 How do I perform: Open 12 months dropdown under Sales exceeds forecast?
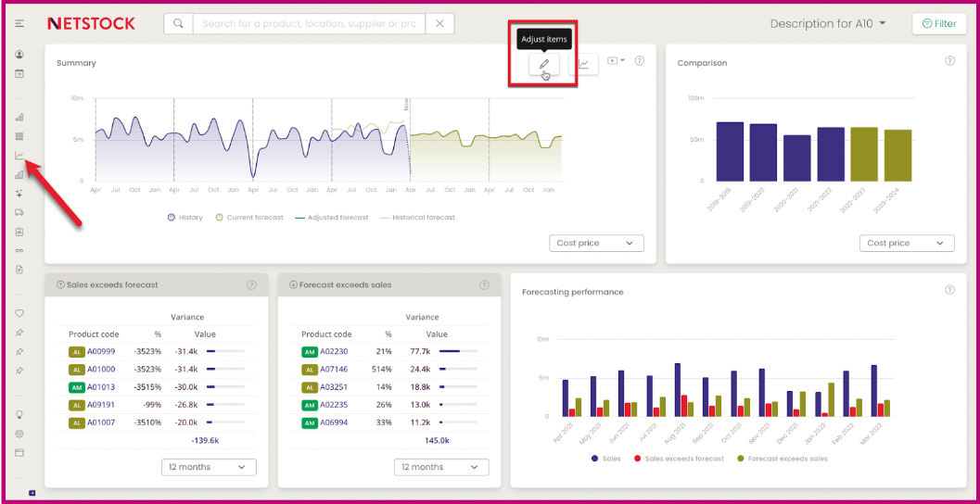point(209,467)
